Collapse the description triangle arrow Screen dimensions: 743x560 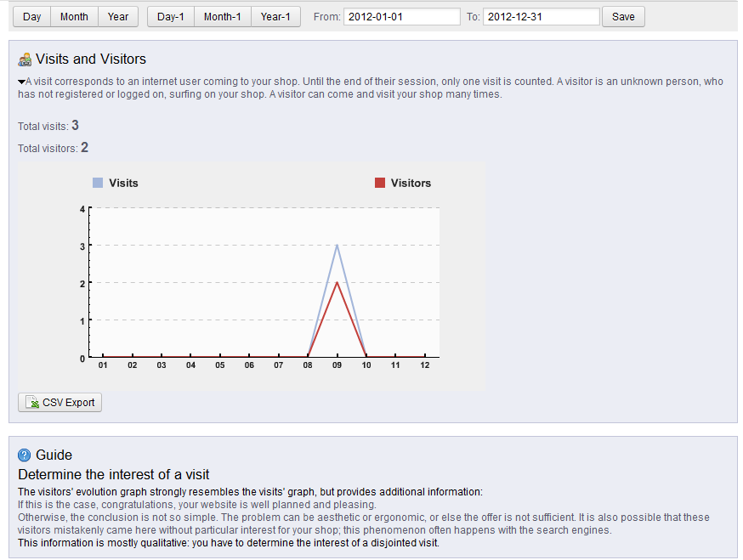pos(21,82)
